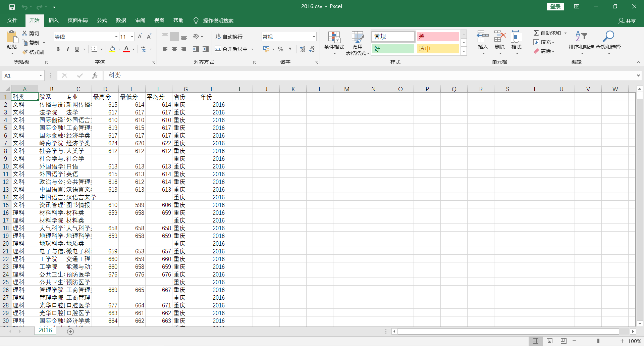Image resolution: width=644 pixels, height=346 pixels.
Task: Click the Increase Font Size icon
Action: [140, 37]
